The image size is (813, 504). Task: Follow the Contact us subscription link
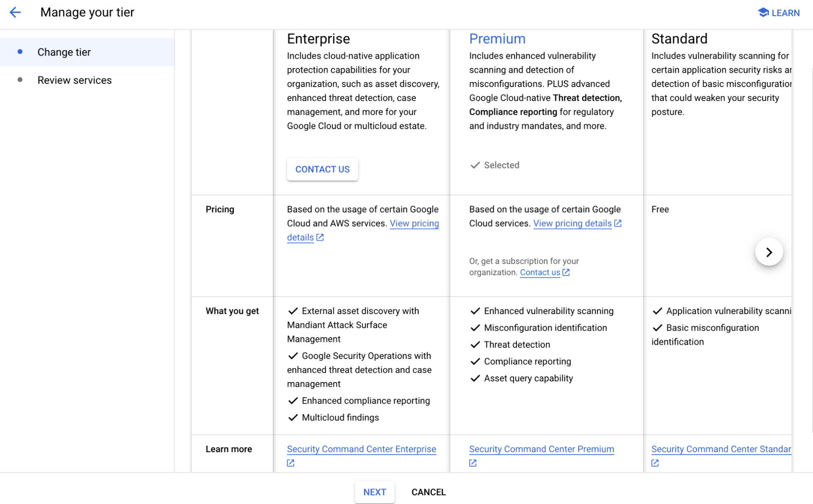(x=540, y=273)
